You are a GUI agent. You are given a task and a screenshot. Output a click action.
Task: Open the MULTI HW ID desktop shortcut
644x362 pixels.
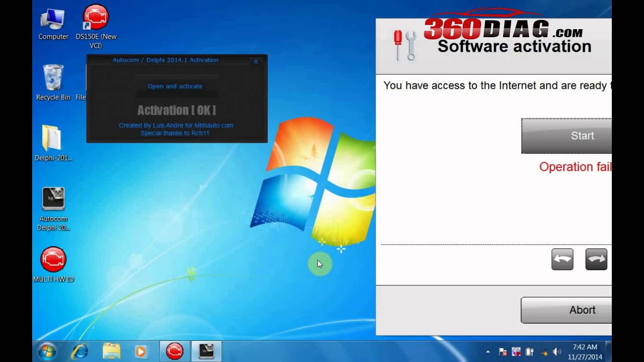pyautogui.click(x=53, y=264)
